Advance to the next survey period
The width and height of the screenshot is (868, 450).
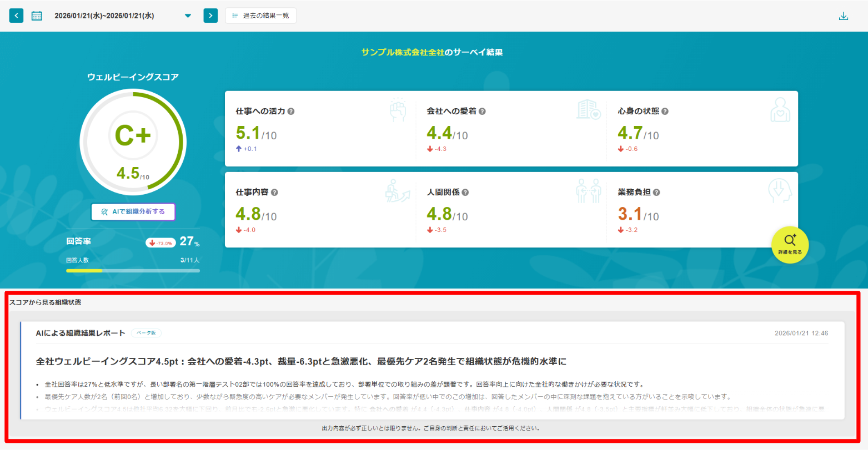[x=210, y=15]
